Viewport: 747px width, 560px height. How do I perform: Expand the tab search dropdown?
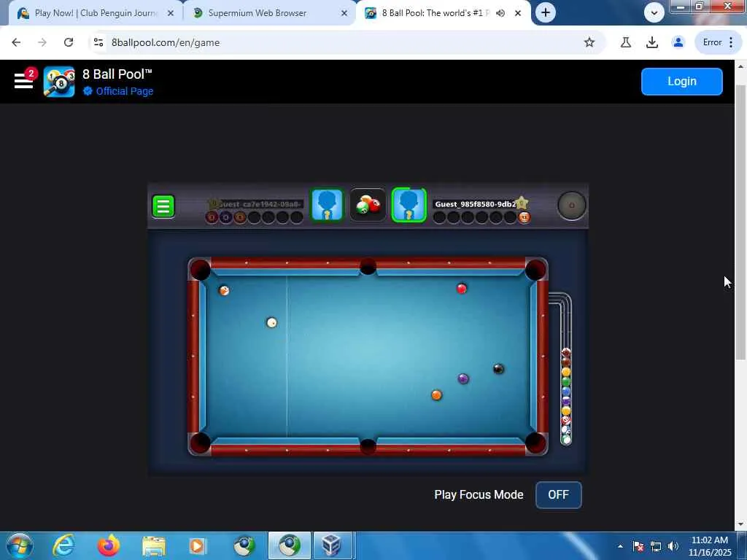pyautogui.click(x=654, y=13)
